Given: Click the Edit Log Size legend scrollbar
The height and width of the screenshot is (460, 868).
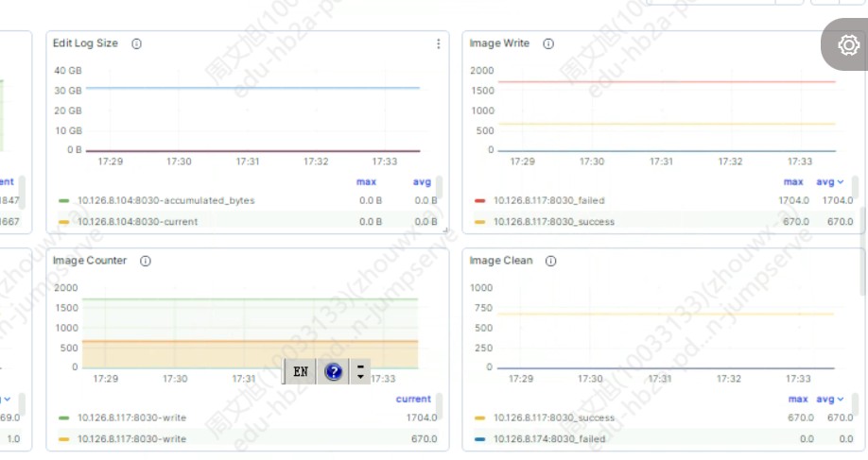Looking at the screenshot, I should [x=439, y=187].
